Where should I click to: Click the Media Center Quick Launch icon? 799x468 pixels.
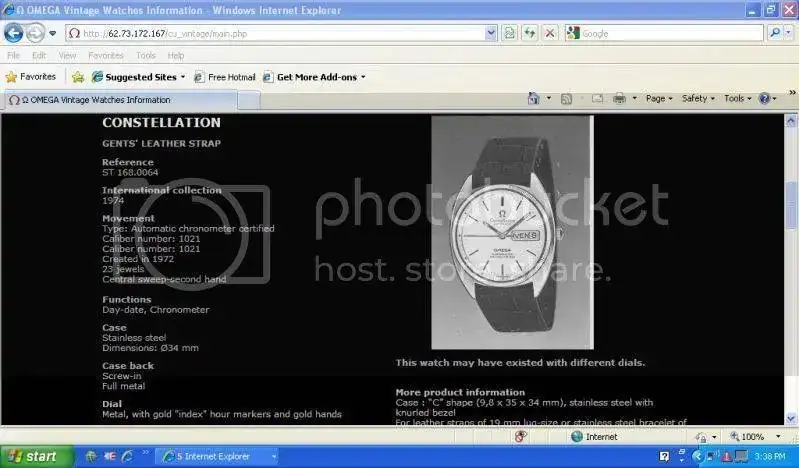click(x=110, y=456)
